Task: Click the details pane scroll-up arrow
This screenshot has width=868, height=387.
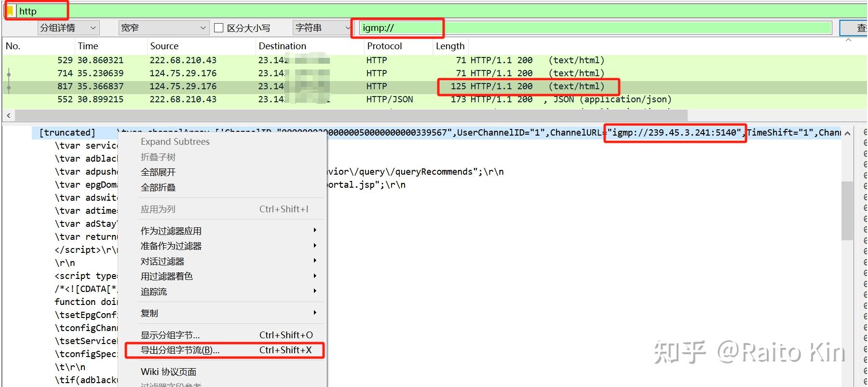Action: tap(847, 133)
